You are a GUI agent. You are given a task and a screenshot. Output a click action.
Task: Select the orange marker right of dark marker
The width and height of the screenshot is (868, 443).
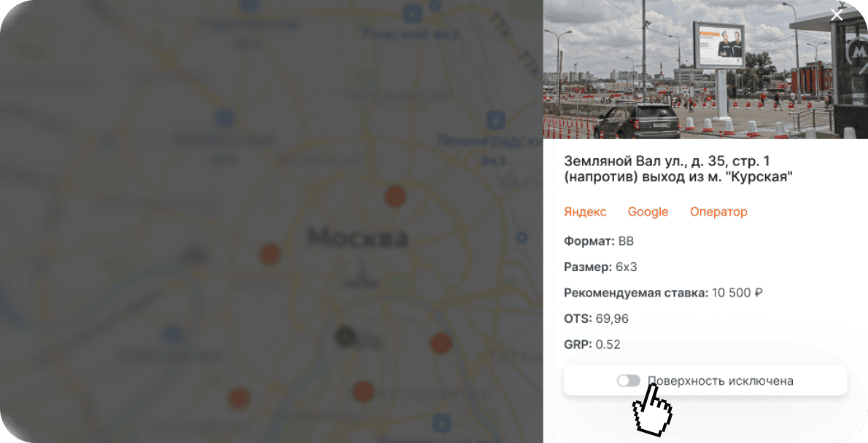click(441, 343)
